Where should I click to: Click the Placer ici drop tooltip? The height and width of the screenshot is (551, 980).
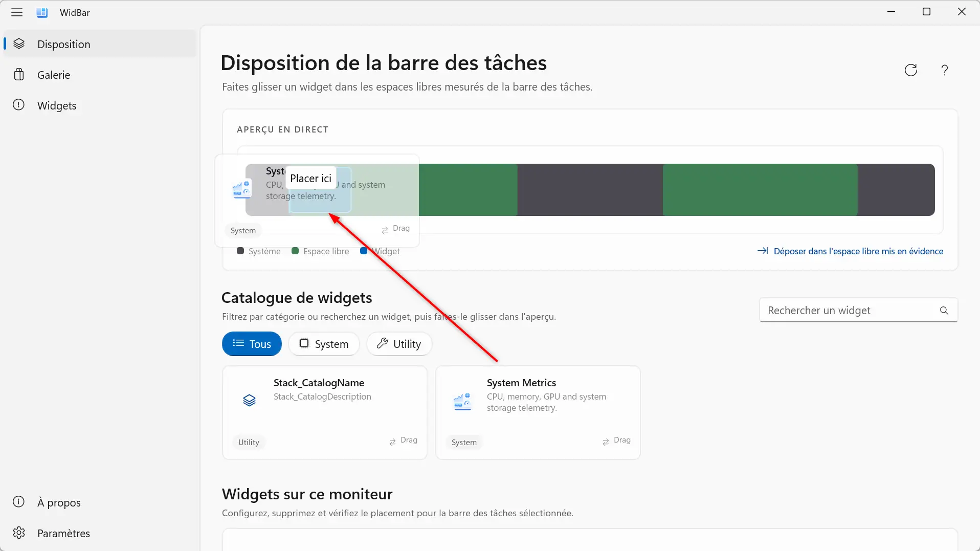[310, 178]
